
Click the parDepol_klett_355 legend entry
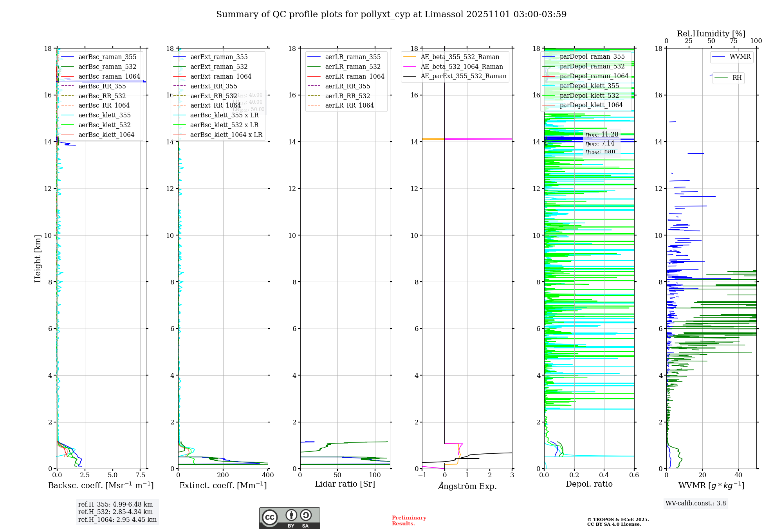(589, 86)
